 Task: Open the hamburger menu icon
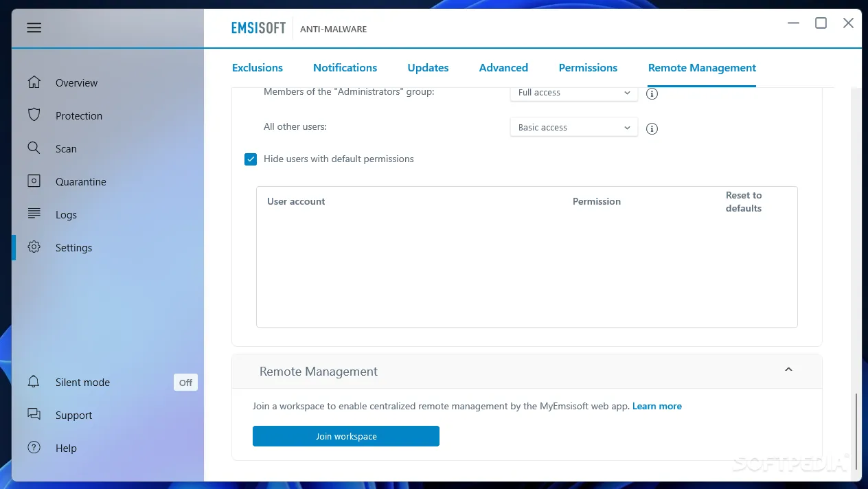pyautogui.click(x=34, y=28)
